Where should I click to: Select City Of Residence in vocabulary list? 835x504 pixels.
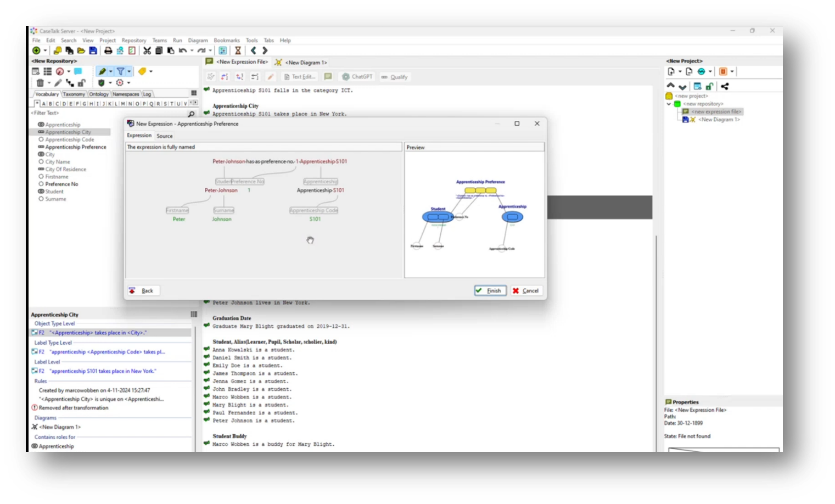tap(62, 169)
